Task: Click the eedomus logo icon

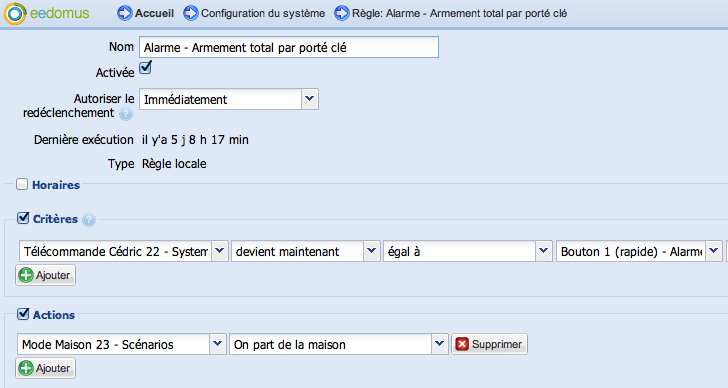Action: coord(15,13)
